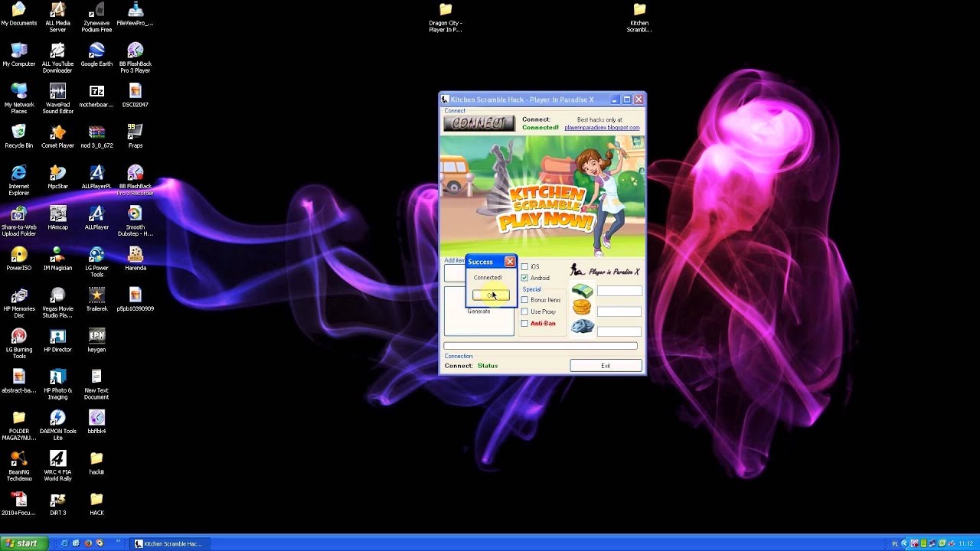Open the nod 3_0_672 archive
The height and width of the screenshot is (551, 980).
[x=96, y=137]
